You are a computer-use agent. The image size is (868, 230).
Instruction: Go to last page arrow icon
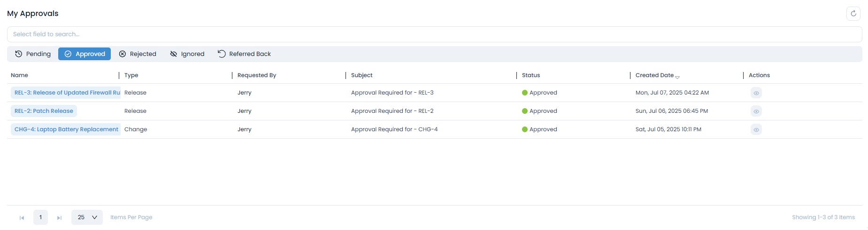point(59,218)
